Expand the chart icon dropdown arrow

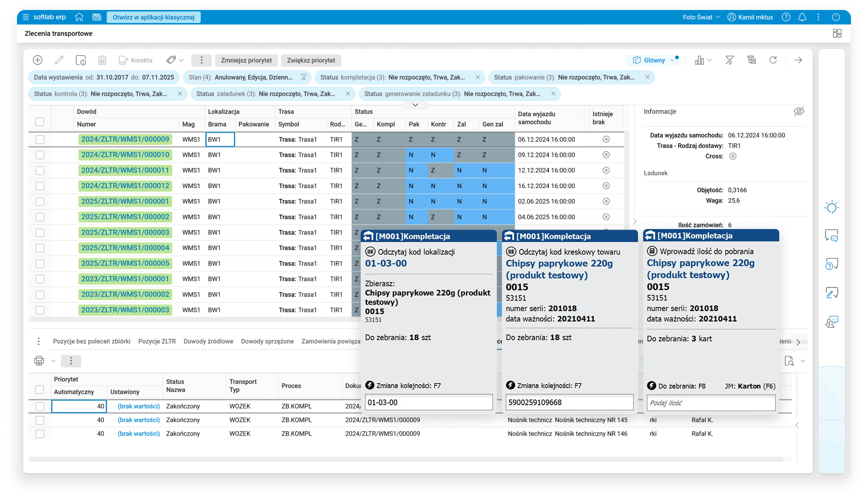(709, 60)
